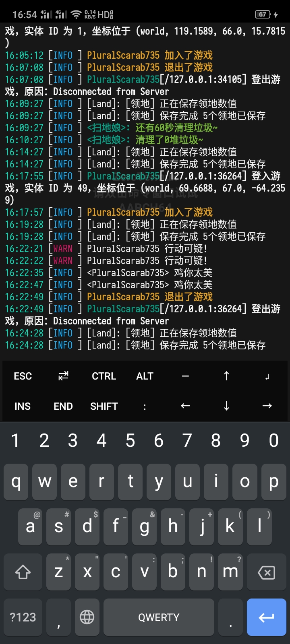Tap the letter d key
The image size is (290, 644).
click(x=87, y=527)
